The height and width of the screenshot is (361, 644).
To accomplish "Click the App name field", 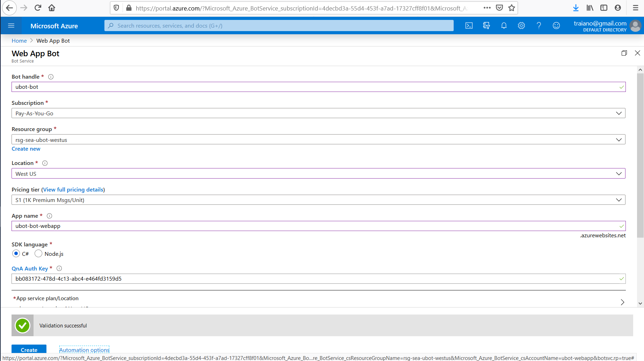I will pos(319,226).
